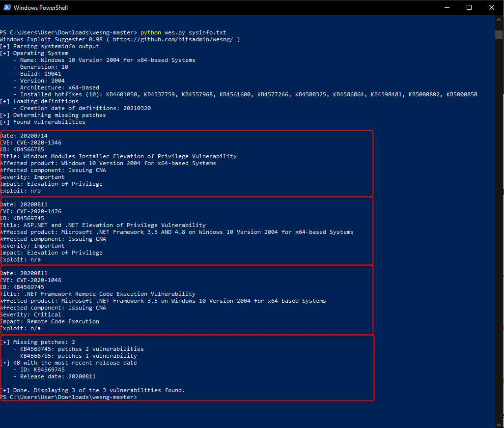The image size is (504, 428).
Task: Click the 'Windows PowerShell' window title text
Action: [41, 8]
